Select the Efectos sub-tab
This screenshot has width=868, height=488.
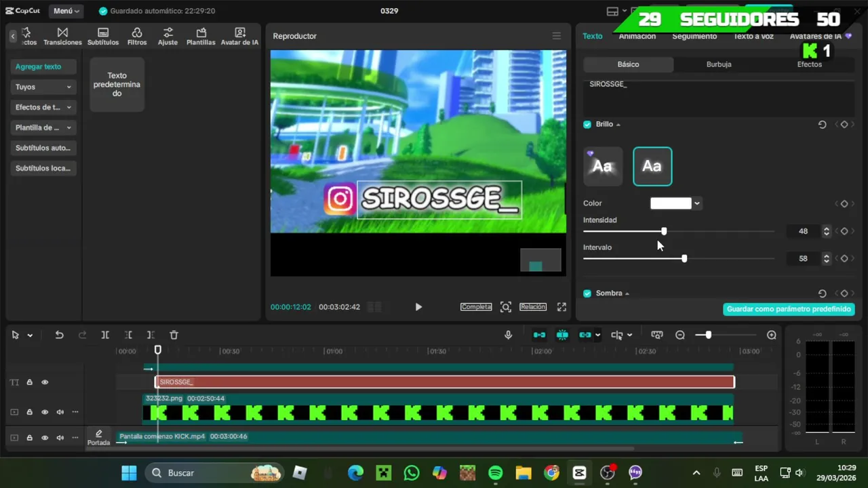[x=809, y=64]
